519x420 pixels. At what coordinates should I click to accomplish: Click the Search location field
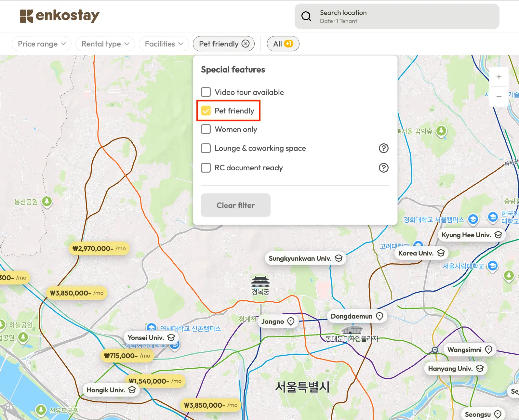(397, 16)
